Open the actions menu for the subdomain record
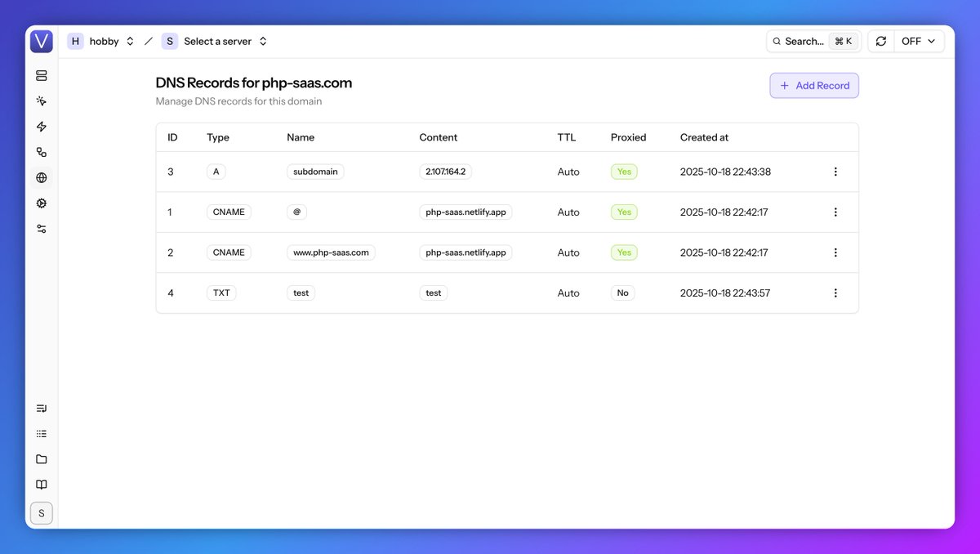 coord(835,172)
